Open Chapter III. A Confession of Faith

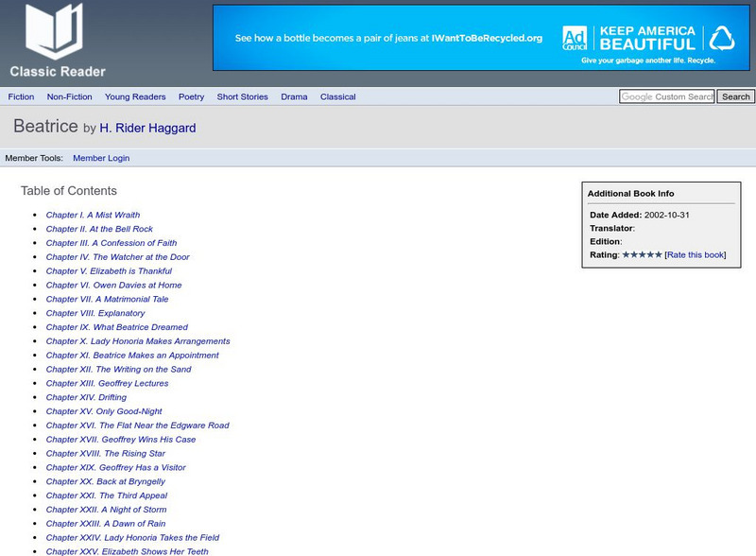[112, 243]
